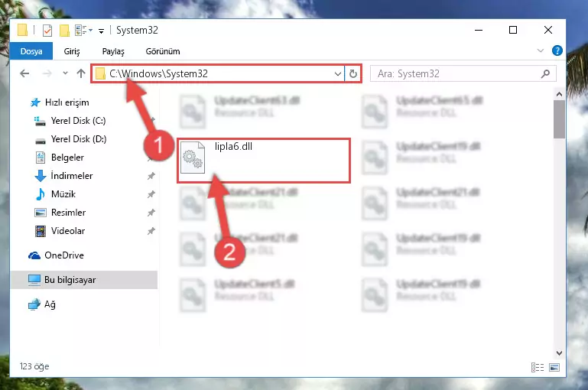Click the OneDrive cloud icon
Screen dimensions: 588x390
(x=34, y=255)
